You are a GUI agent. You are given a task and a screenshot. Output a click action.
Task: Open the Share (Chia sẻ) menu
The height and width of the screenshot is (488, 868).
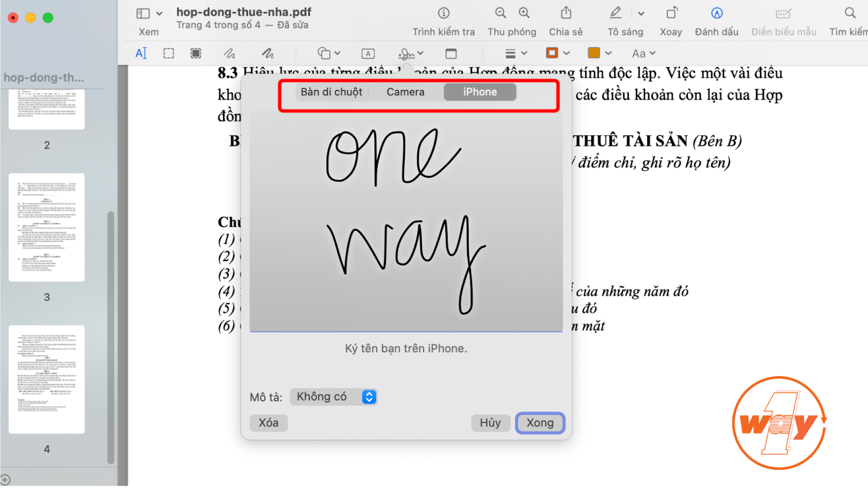(x=566, y=13)
